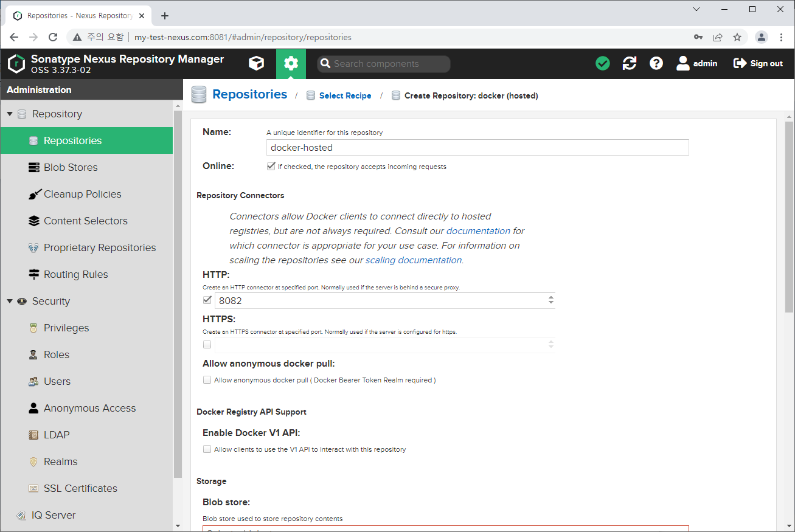Click Sign out
The height and width of the screenshot is (532, 795).
point(758,63)
